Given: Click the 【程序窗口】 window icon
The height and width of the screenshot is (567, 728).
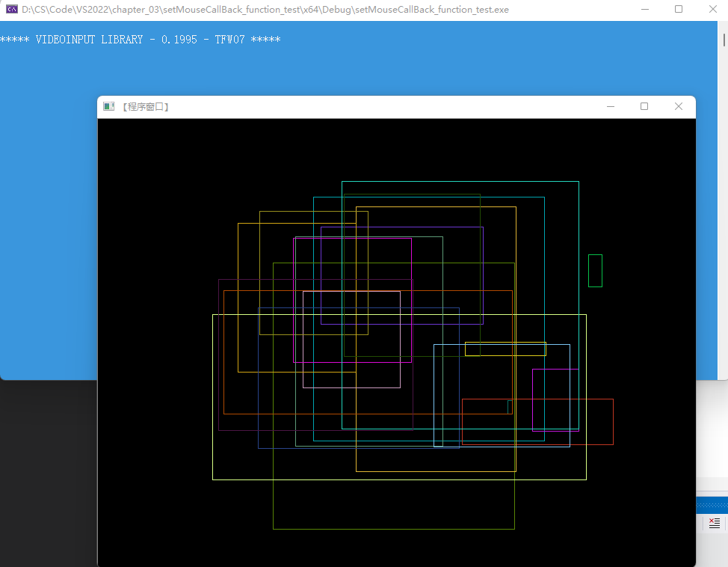Looking at the screenshot, I should 109,107.
